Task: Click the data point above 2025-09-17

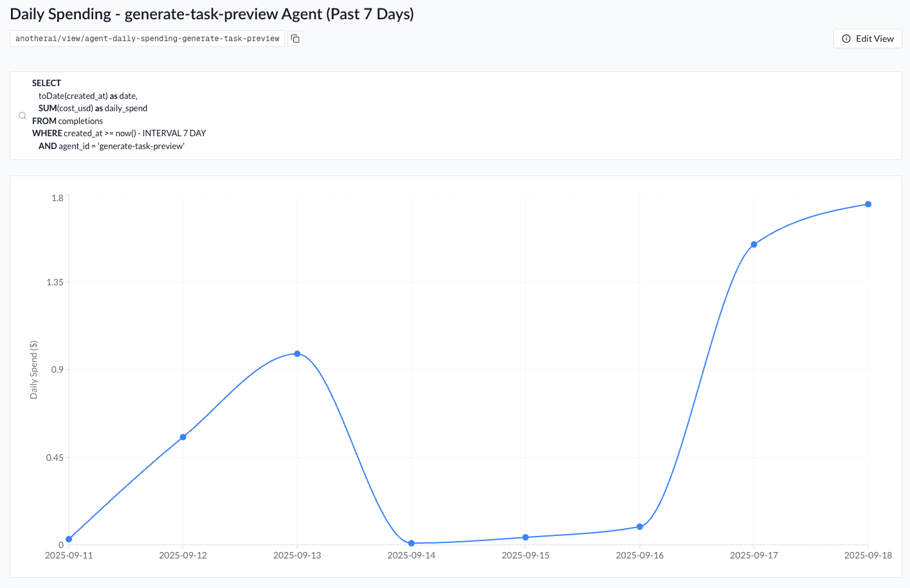Action: [x=754, y=245]
